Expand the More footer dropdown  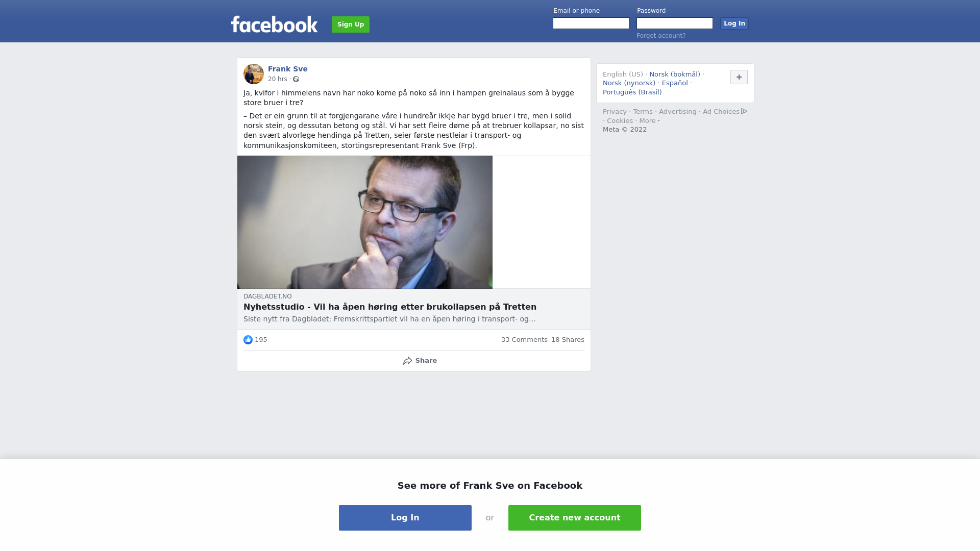(649, 121)
